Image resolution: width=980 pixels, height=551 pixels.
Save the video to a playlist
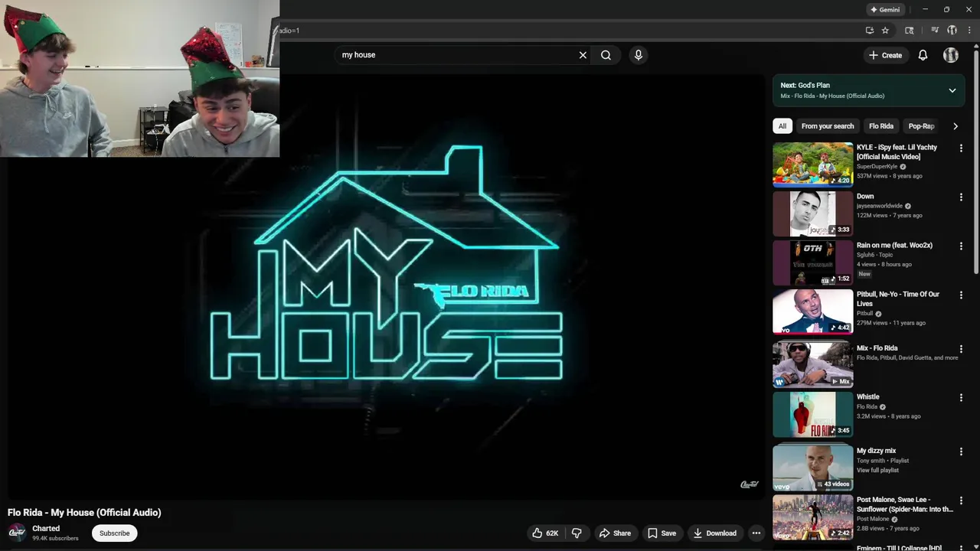click(x=661, y=533)
